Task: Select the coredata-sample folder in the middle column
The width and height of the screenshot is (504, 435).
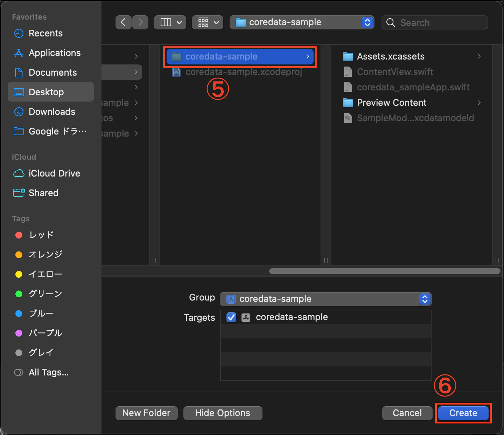Action: pyautogui.click(x=240, y=56)
